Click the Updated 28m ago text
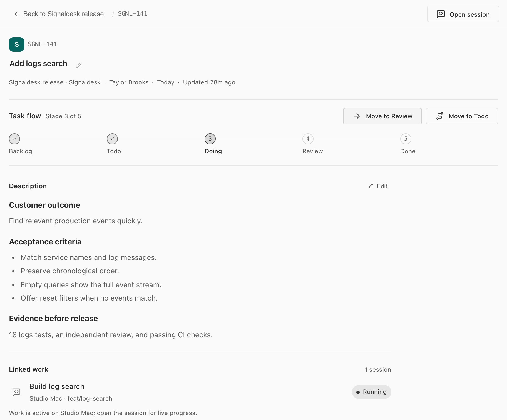The width and height of the screenshot is (507, 420). pos(209,82)
